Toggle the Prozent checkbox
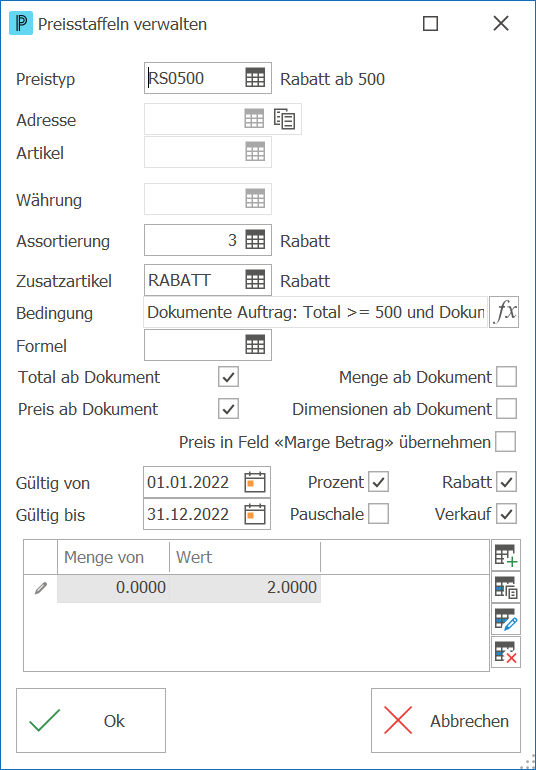 tap(378, 482)
